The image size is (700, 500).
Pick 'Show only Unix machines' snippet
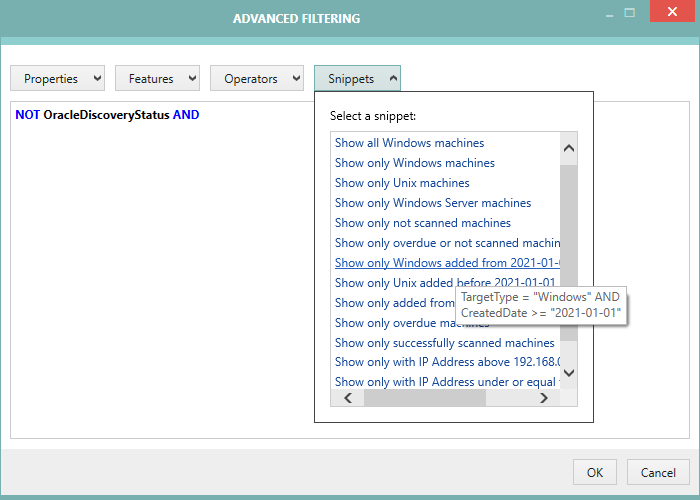pyautogui.click(x=401, y=183)
